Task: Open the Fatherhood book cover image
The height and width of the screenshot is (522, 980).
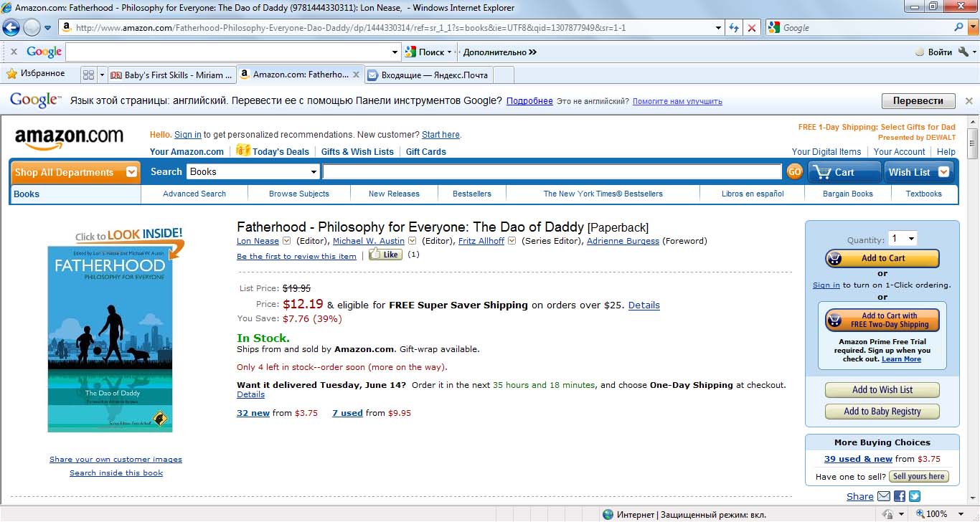Action: point(110,339)
